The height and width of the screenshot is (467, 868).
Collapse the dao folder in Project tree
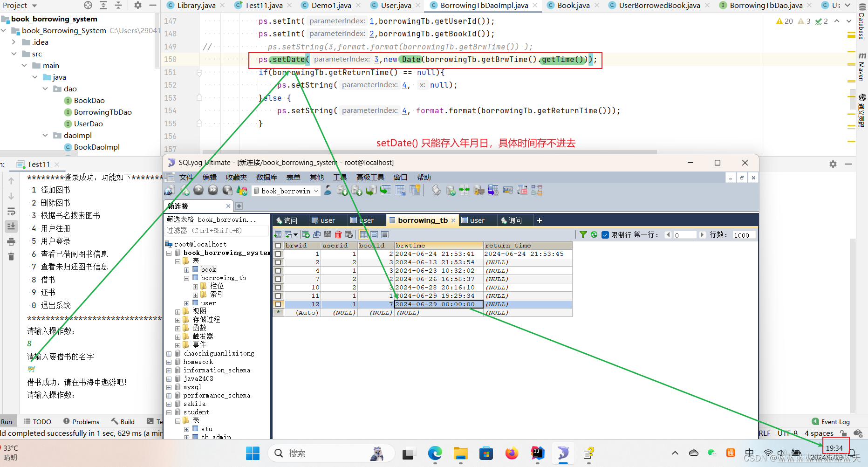[x=45, y=89]
